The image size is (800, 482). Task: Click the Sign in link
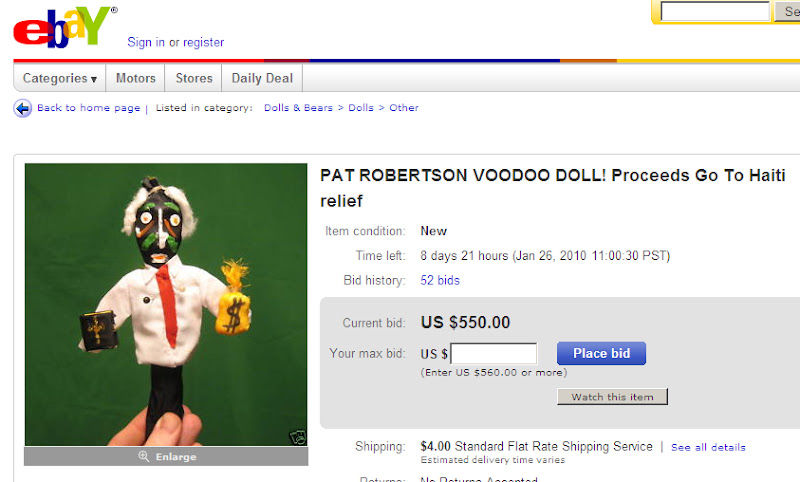click(x=146, y=42)
